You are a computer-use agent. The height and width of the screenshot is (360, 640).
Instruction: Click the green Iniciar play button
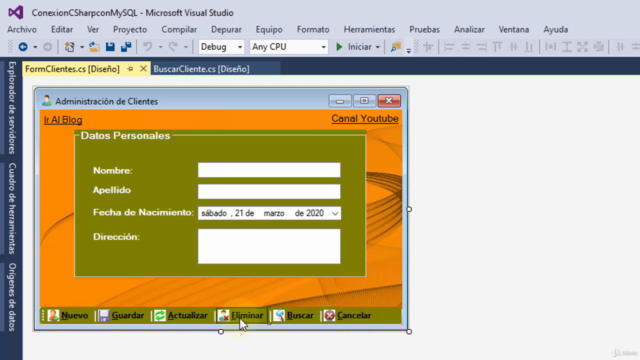coord(339,47)
